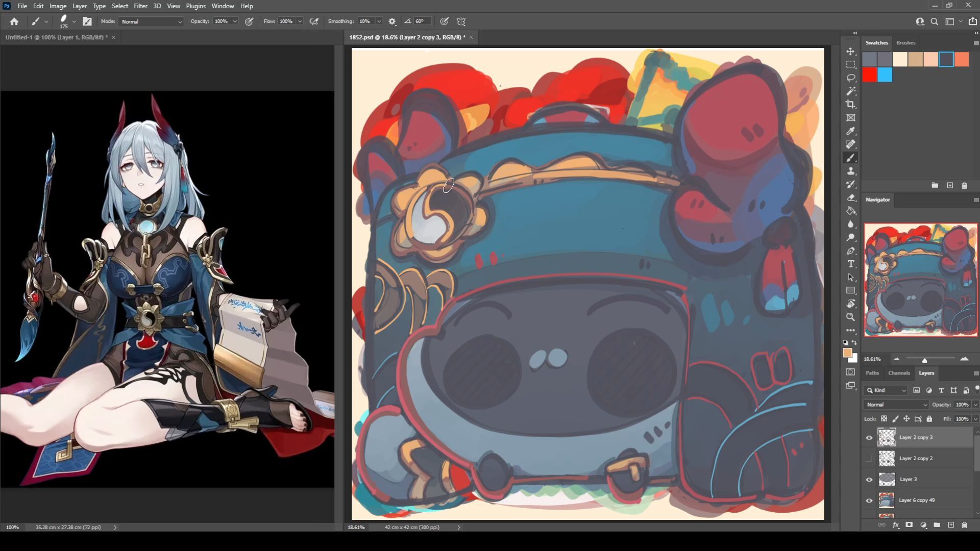Pick the red swatch
The width and height of the screenshot is (980, 551).
(870, 75)
